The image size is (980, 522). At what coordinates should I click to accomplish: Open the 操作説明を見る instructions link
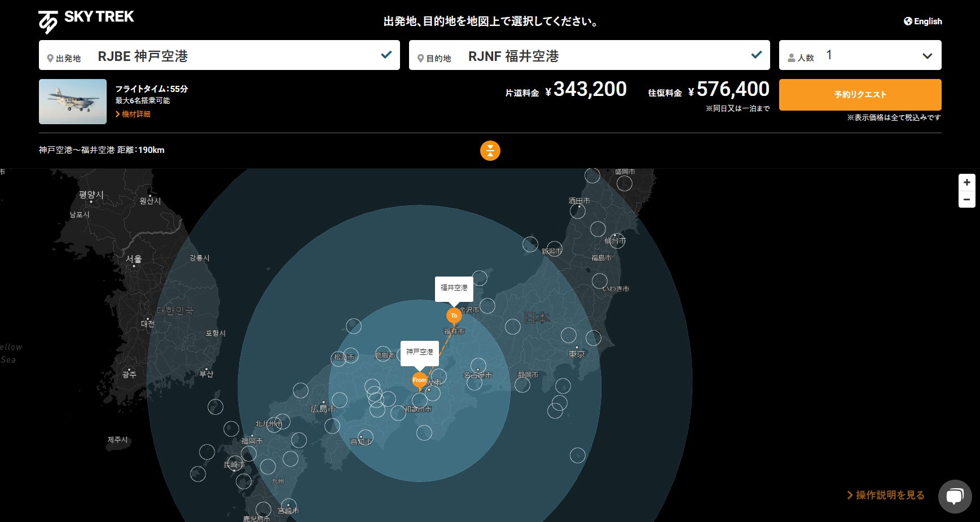pos(886,495)
